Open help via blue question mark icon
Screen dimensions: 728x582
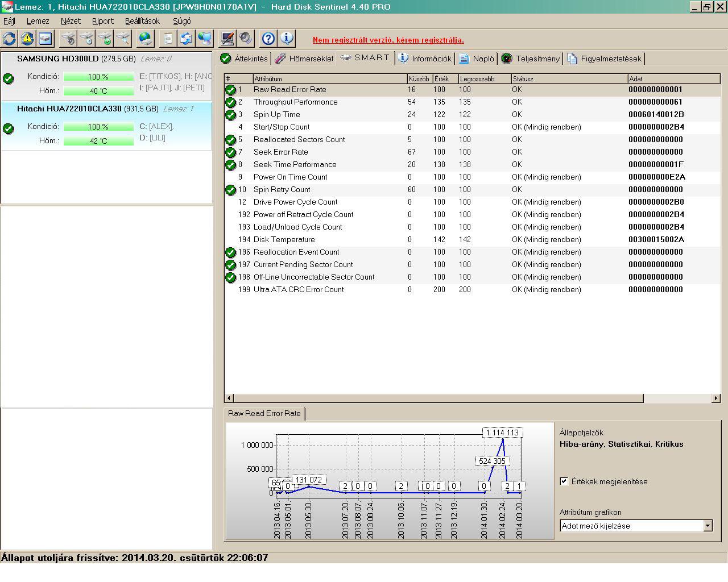click(x=268, y=39)
